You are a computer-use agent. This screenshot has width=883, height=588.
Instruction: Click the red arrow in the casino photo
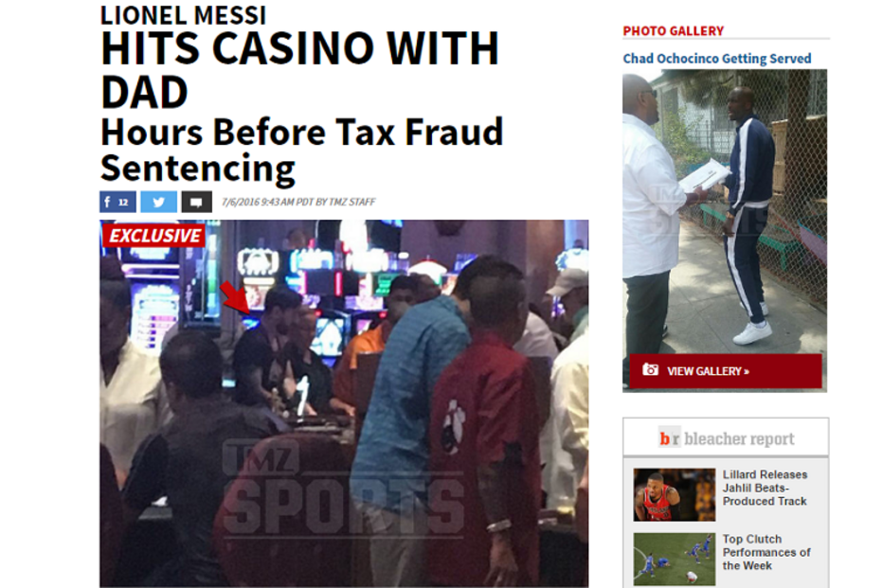235,297
